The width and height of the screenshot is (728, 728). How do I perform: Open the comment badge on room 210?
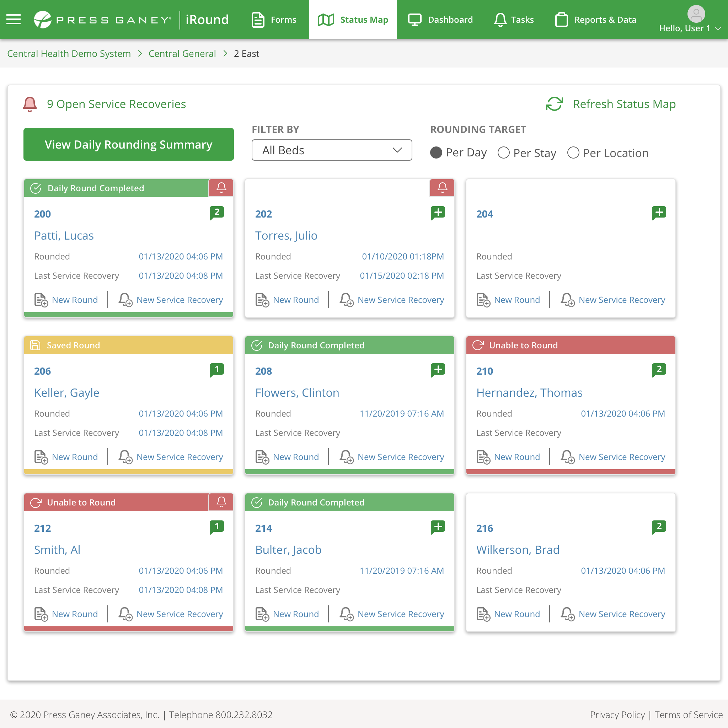click(659, 370)
